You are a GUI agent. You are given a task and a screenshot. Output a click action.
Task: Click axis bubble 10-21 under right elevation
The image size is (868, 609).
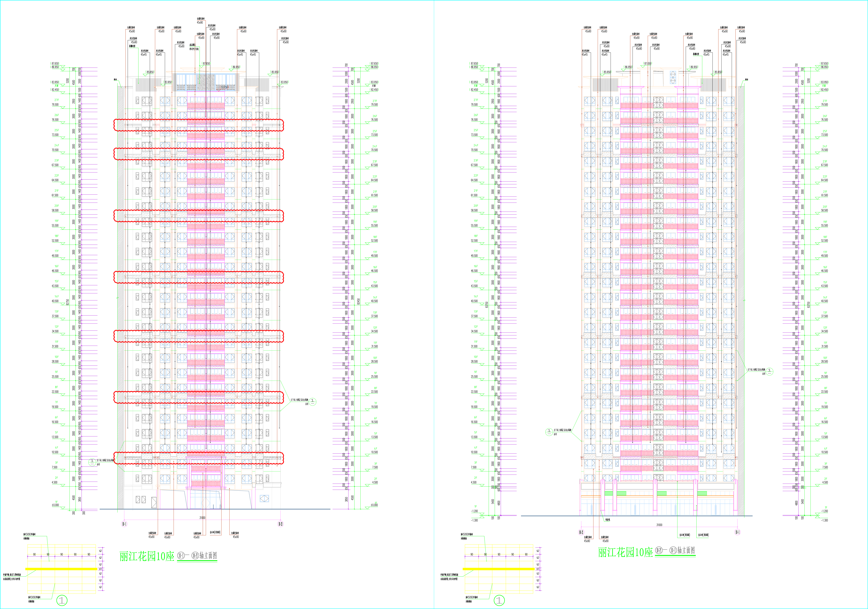pos(581,532)
